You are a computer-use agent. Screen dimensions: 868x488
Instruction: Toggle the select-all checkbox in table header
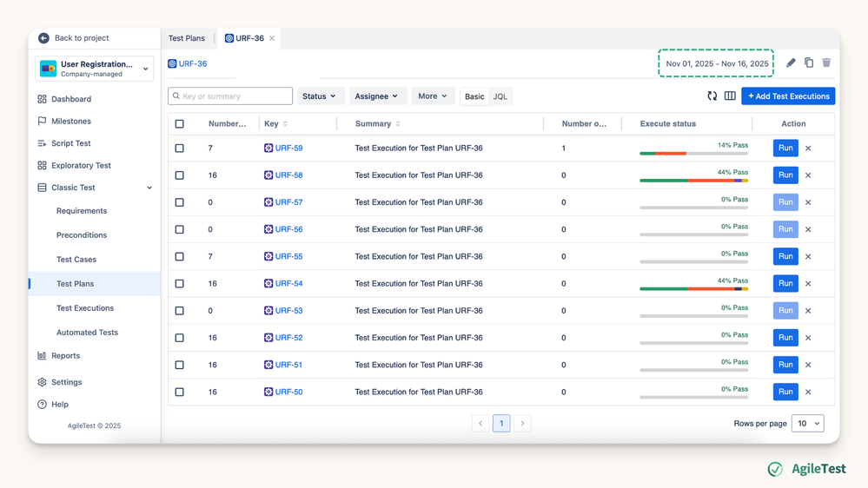click(x=179, y=124)
